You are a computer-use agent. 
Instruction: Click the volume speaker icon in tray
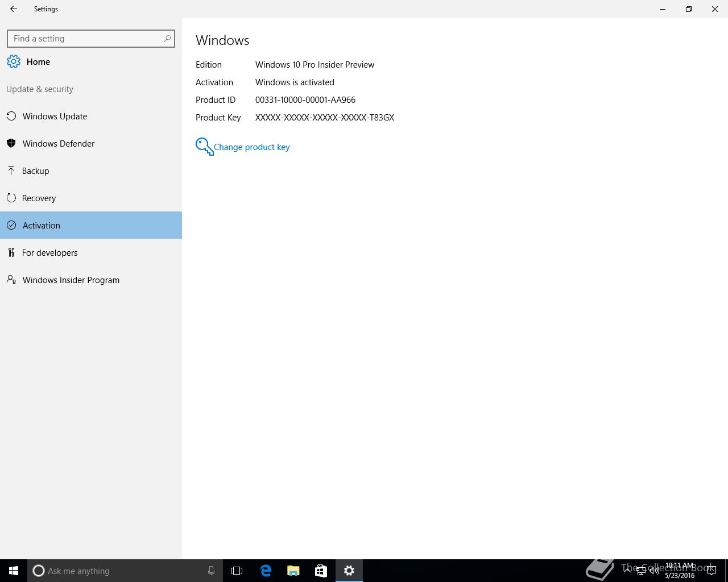pos(655,571)
